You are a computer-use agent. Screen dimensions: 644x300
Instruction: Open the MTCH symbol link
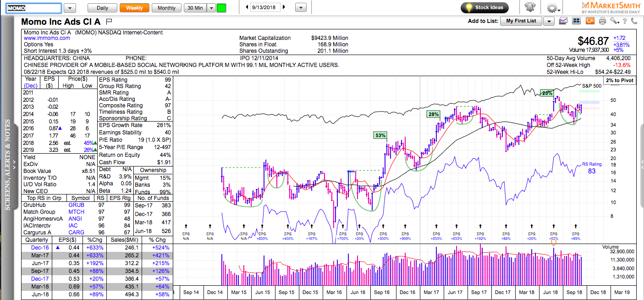76,212
